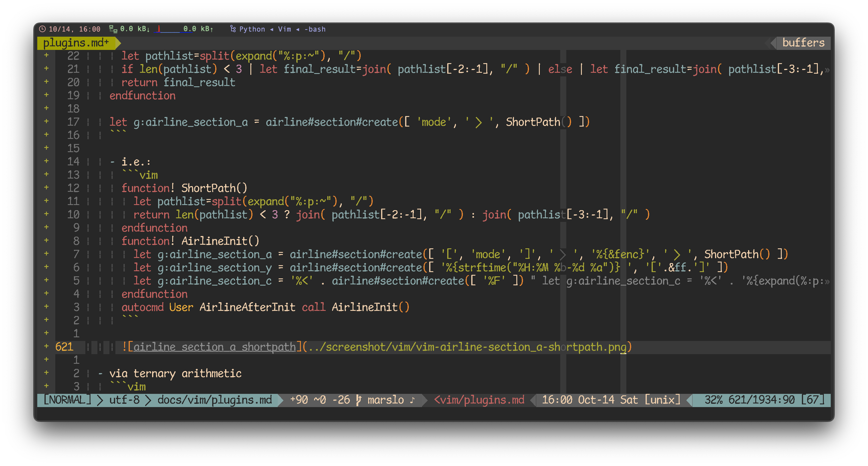Viewport: 868px width, 466px height.
Task: Click the [NORMAL] mode indicator
Action: (x=67, y=400)
